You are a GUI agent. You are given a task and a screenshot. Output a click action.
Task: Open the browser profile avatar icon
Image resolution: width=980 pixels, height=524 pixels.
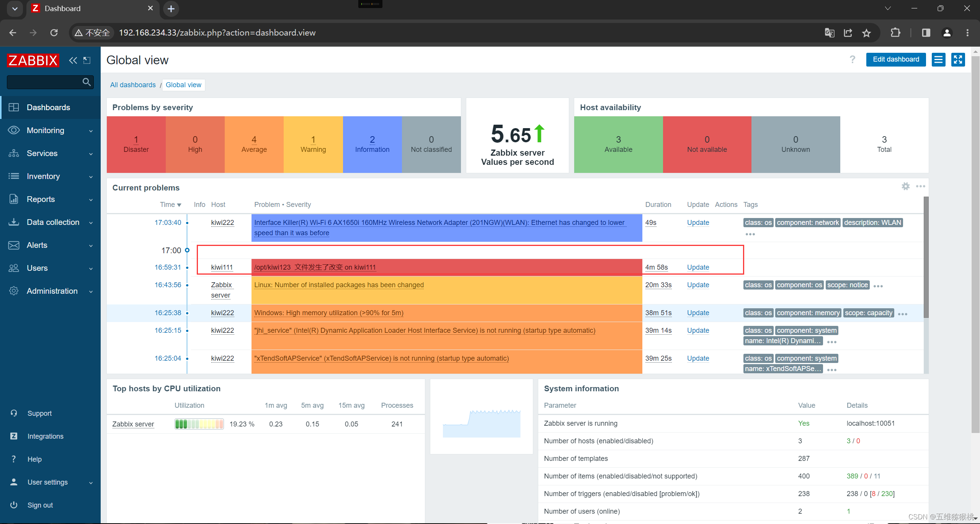coord(947,33)
